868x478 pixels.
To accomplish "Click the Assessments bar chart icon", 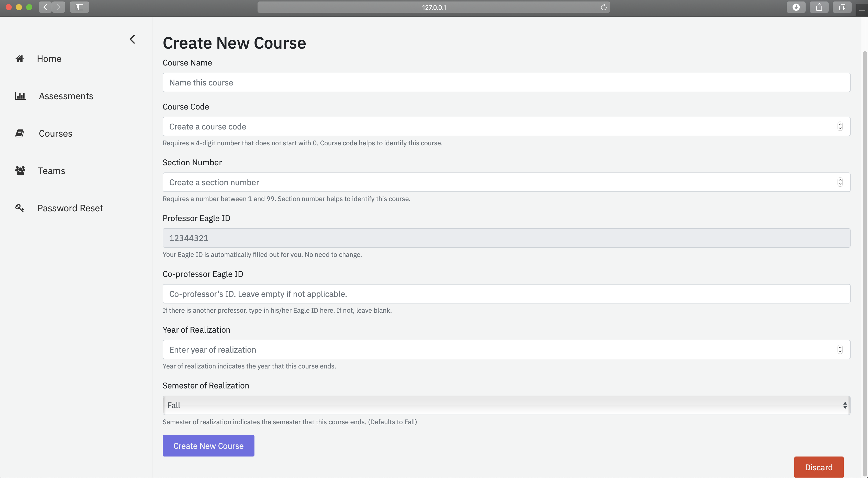I will tap(20, 96).
